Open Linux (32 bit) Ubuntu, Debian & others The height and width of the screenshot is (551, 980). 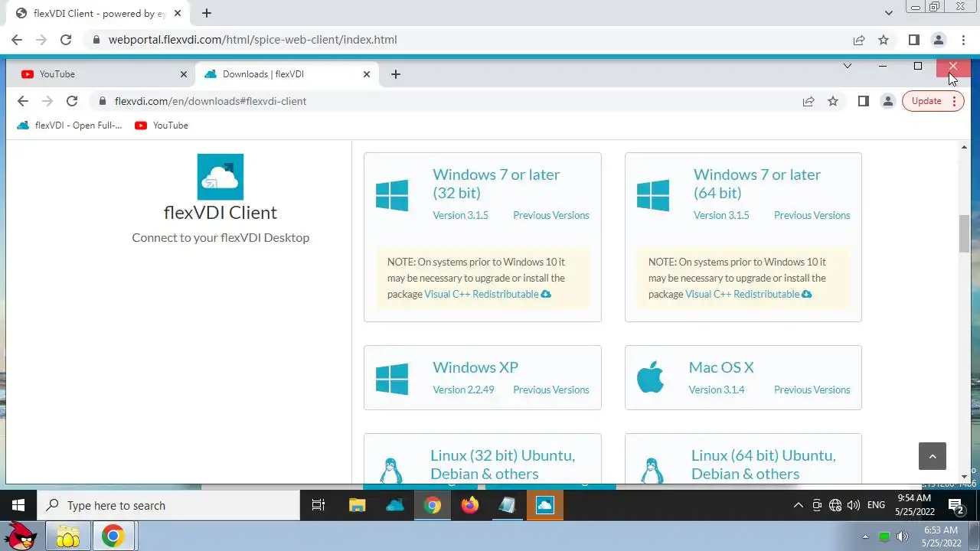(x=502, y=465)
